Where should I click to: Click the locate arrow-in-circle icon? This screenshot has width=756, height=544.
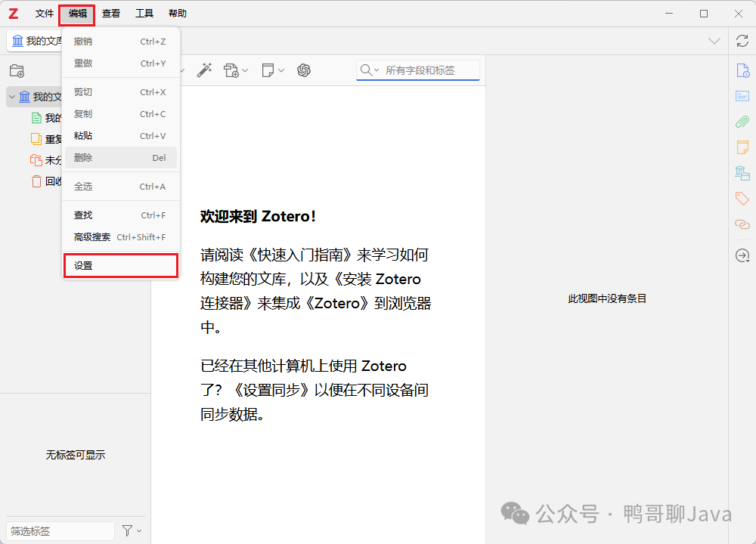(x=742, y=255)
